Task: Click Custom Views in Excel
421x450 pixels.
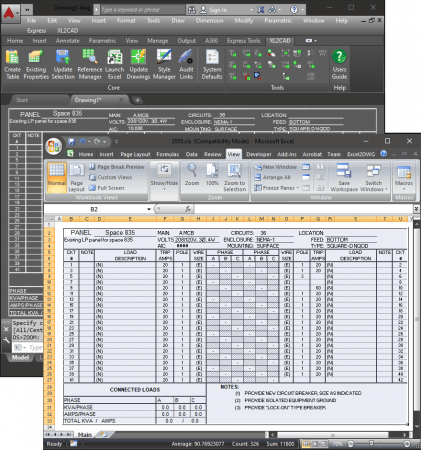Action: click(111, 177)
